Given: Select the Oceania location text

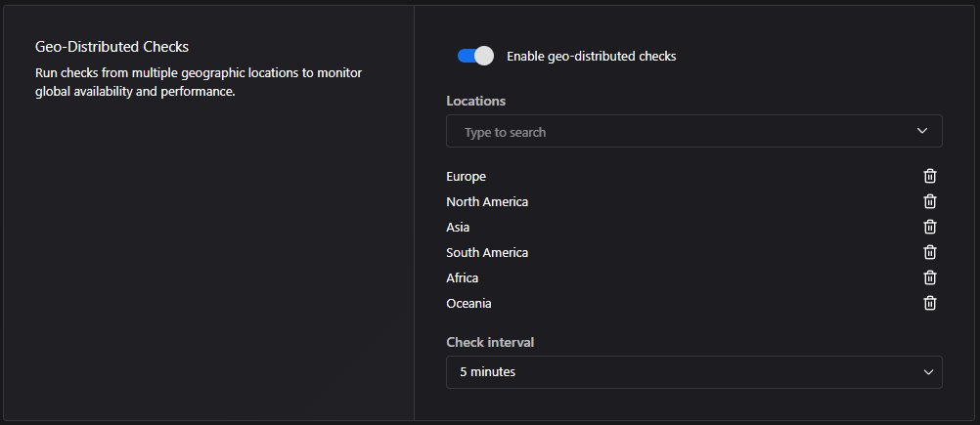Looking at the screenshot, I should click(468, 303).
